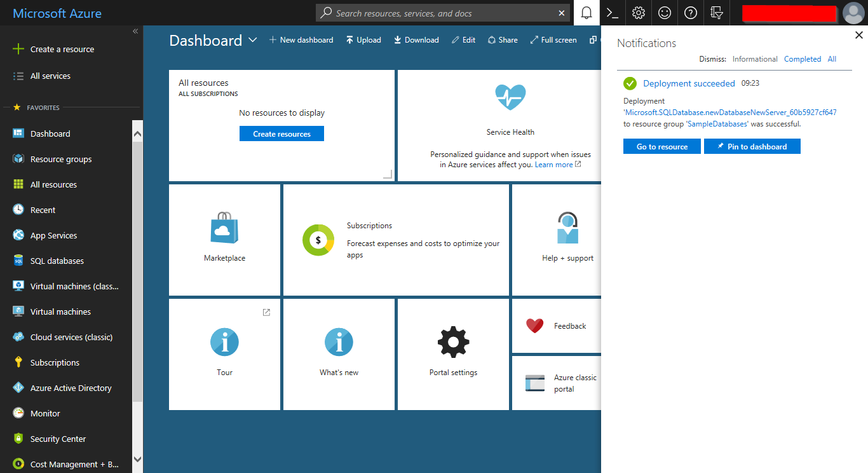
Task: Open the Microsoft.SQLDatabase deployment link
Action: click(730, 113)
